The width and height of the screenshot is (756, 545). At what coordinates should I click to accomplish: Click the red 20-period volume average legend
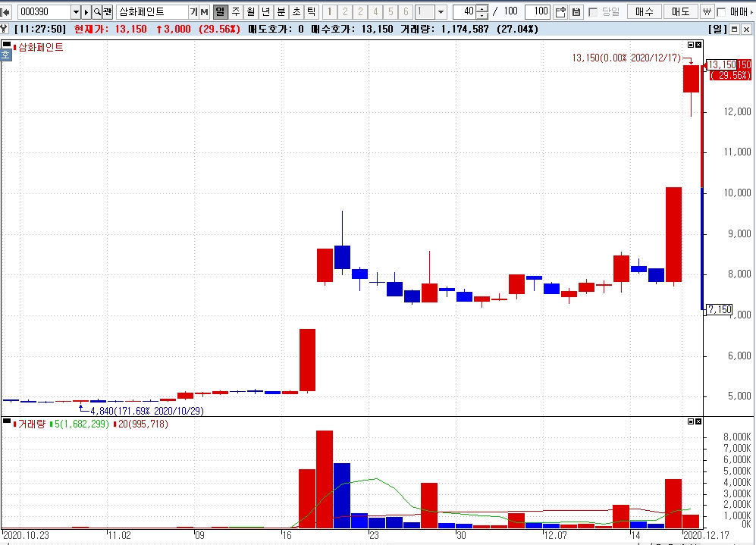point(143,424)
